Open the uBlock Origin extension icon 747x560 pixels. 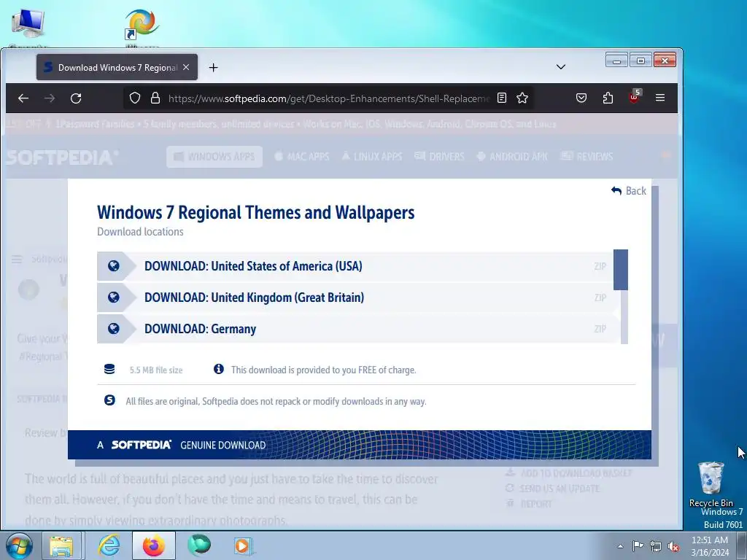tap(634, 97)
